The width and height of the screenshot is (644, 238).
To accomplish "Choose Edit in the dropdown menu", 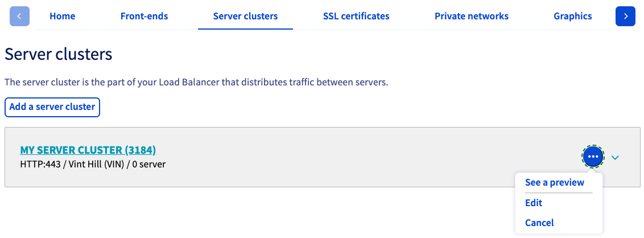I will (x=534, y=203).
